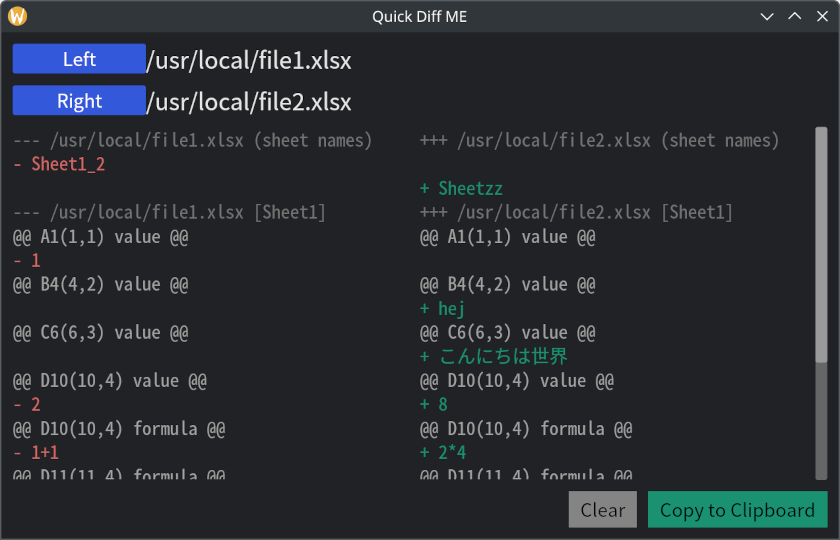This screenshot has height=540, width=840.
Task: Click the added '+ hej' line
Action: click(x=442, y=309)
